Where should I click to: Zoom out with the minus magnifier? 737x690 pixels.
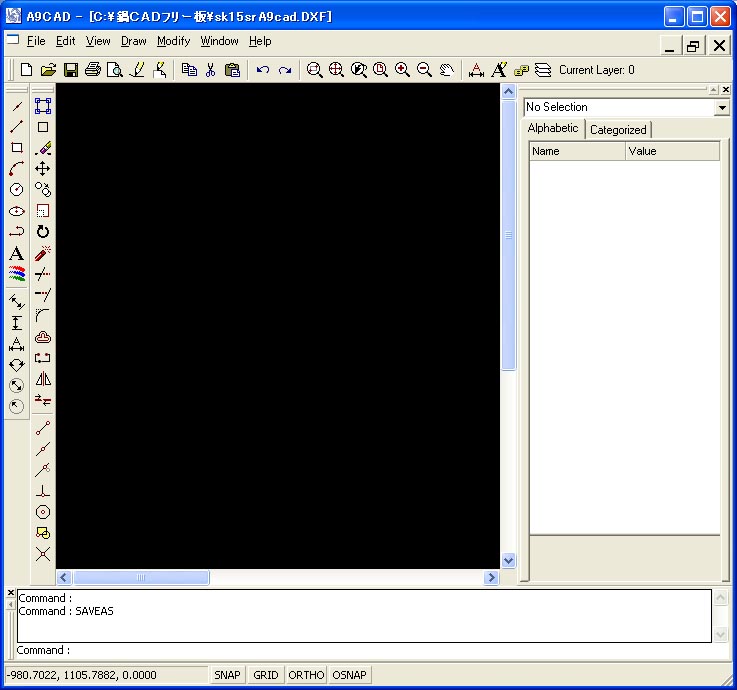(424, 70)
